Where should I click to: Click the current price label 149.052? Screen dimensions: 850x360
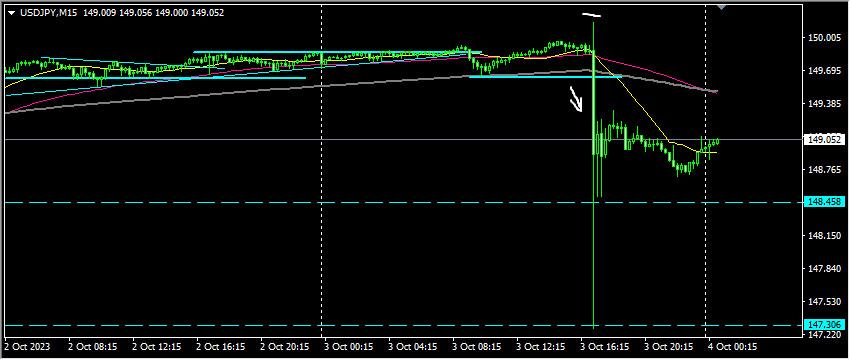824,140
